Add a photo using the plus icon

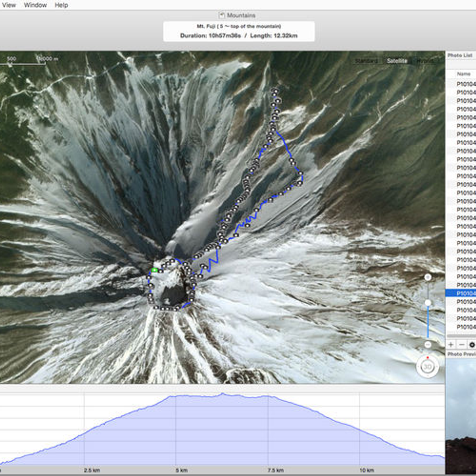451,345
